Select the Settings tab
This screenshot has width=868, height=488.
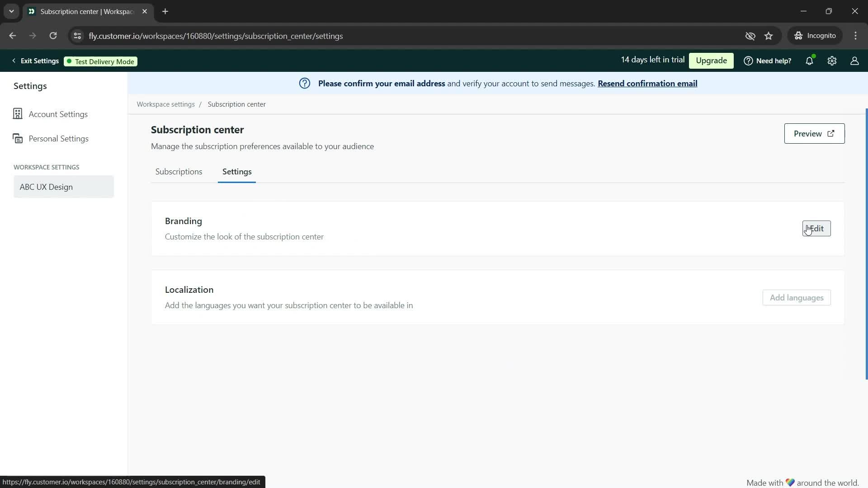(x=237, y=172)
